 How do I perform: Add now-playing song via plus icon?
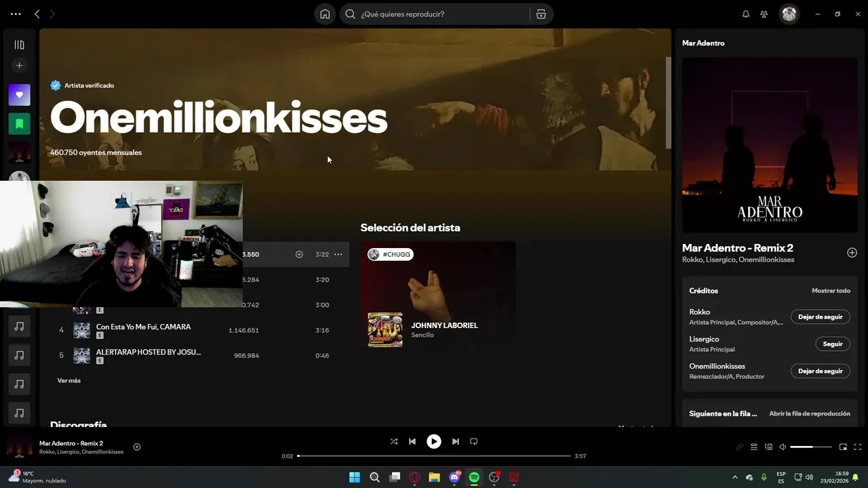[x=137, y=447]
